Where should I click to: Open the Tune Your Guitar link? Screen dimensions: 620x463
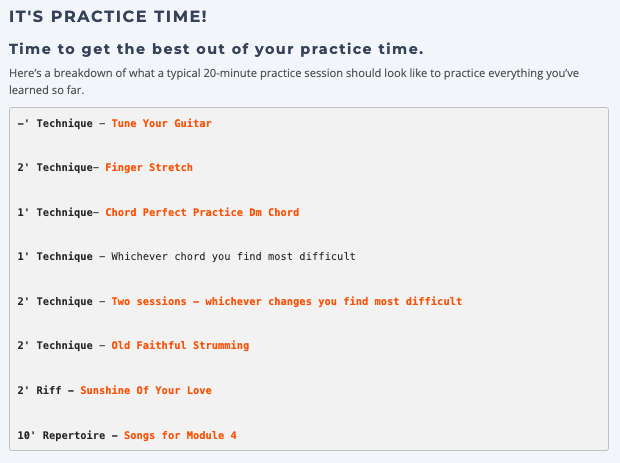[x=161, y=123]
